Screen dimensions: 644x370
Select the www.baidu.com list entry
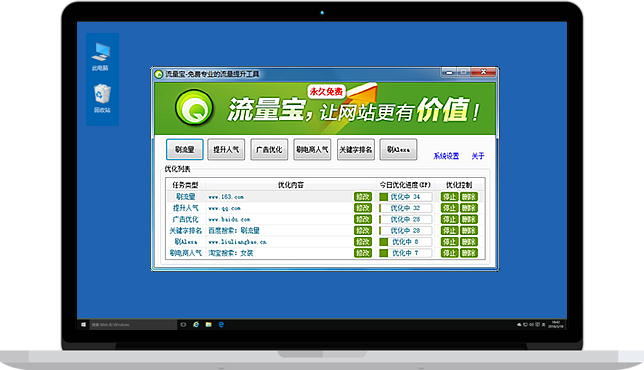click(x=229, y=219)
